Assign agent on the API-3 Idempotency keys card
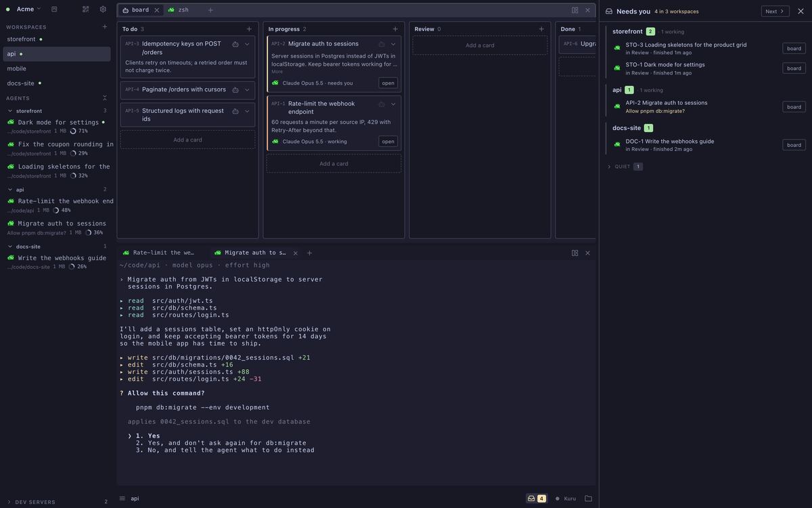Image resolution: width=812 pixels, height=508 pixels. tap(235, 44)
